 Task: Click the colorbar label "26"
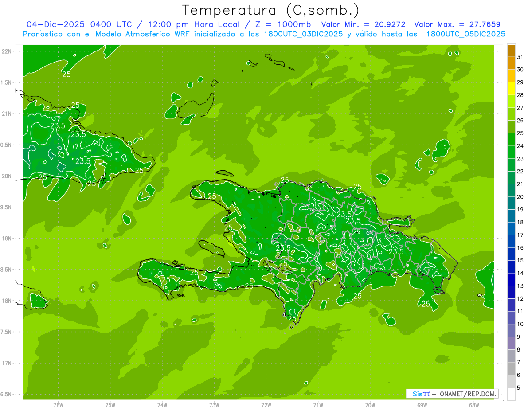click(520, 120)
